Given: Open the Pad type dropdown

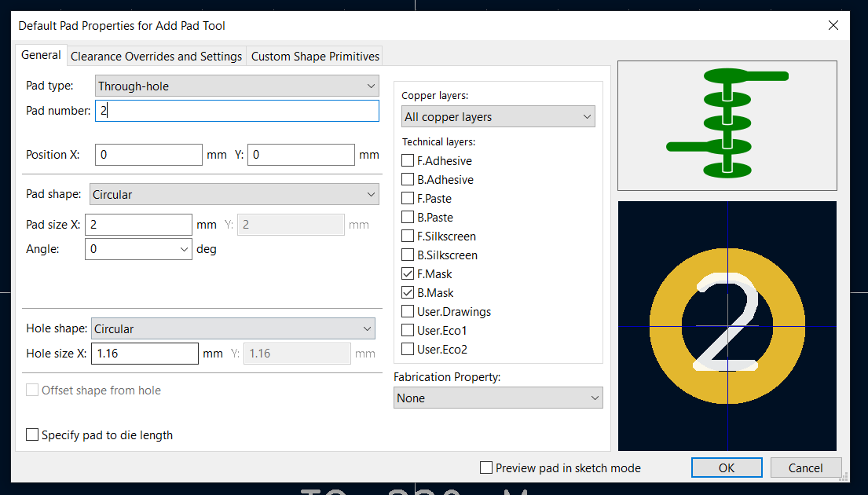Looking at the screenshot, I should [x=237, y=86].
